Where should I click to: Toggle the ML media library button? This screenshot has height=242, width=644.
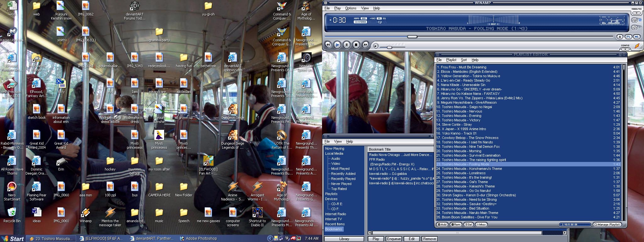pos(636,37)
